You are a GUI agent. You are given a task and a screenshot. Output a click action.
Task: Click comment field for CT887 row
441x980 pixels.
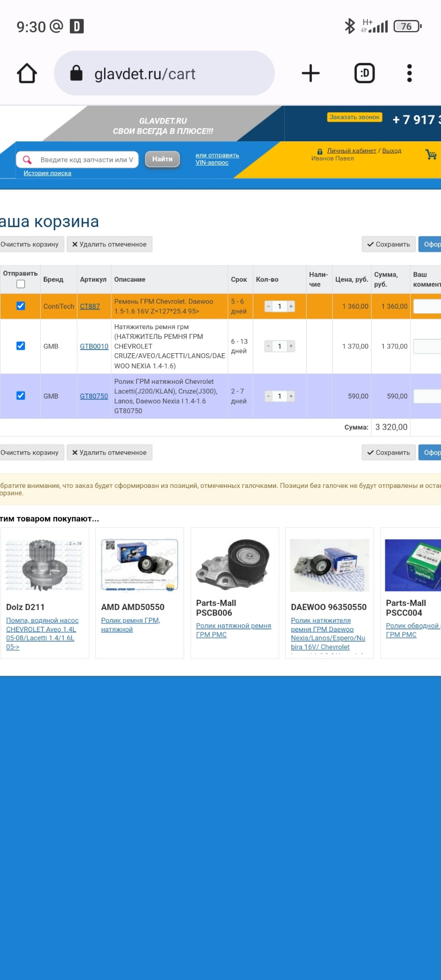click(x=427, y=306)
